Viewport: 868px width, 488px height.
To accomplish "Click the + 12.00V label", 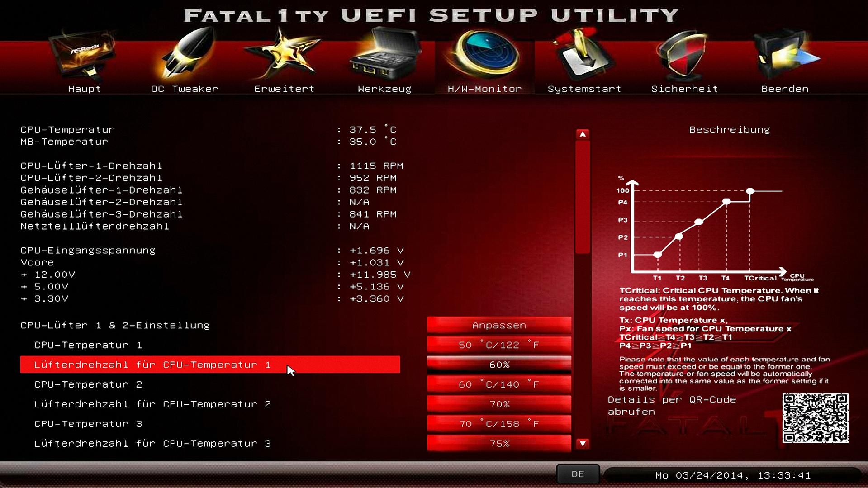I will point(48,275).
